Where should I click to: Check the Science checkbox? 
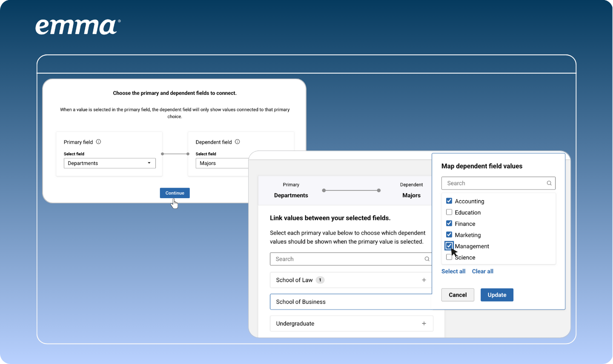(x=448, y=258)
